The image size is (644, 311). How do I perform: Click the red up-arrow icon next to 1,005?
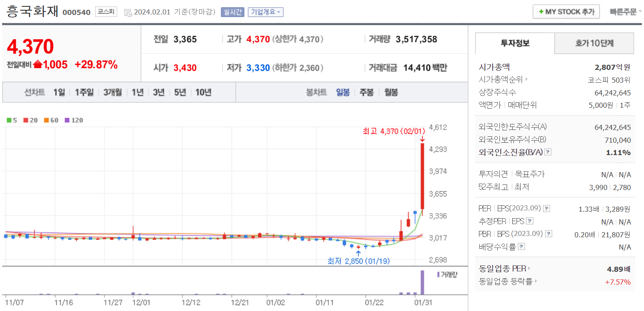coord(38,65)
